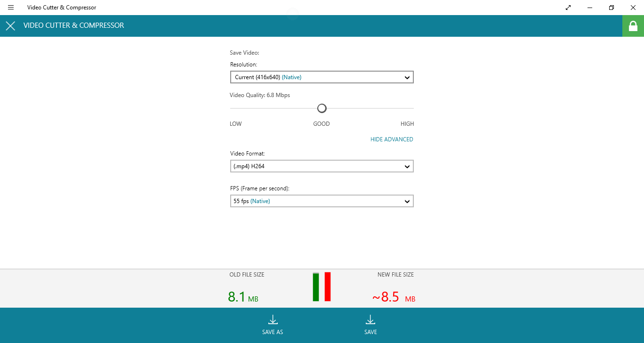Viewport: 644px width, 343px height.
Task: Select the HIGH quality label
Action: 407,124
